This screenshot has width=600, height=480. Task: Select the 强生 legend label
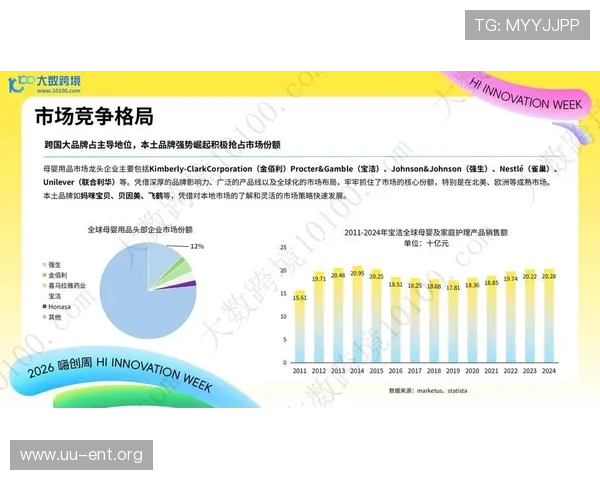pos(55,264)
